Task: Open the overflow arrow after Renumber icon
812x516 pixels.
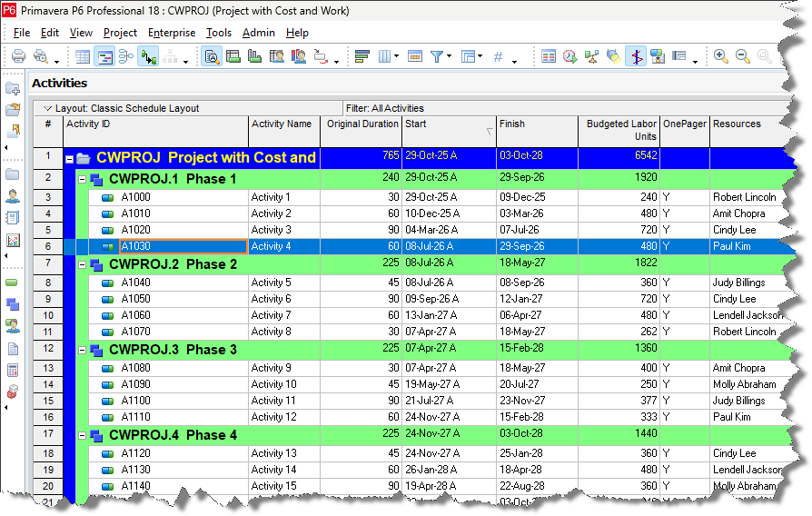Action: 514,62
